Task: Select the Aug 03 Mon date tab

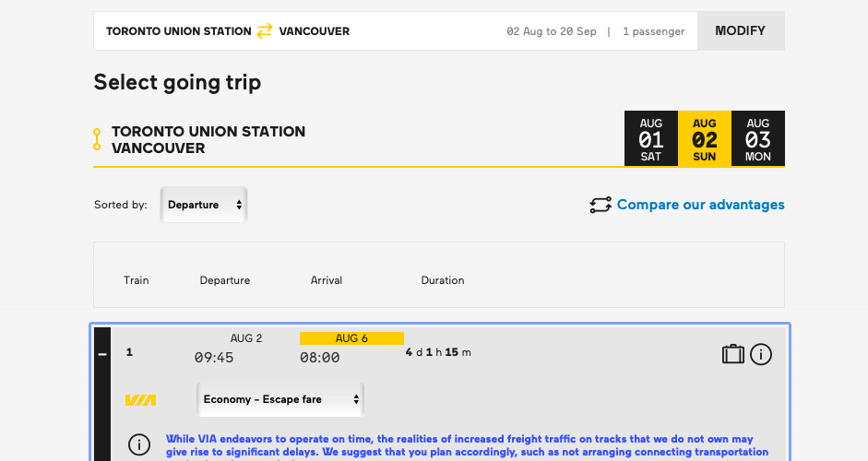Action: (758, 139)
